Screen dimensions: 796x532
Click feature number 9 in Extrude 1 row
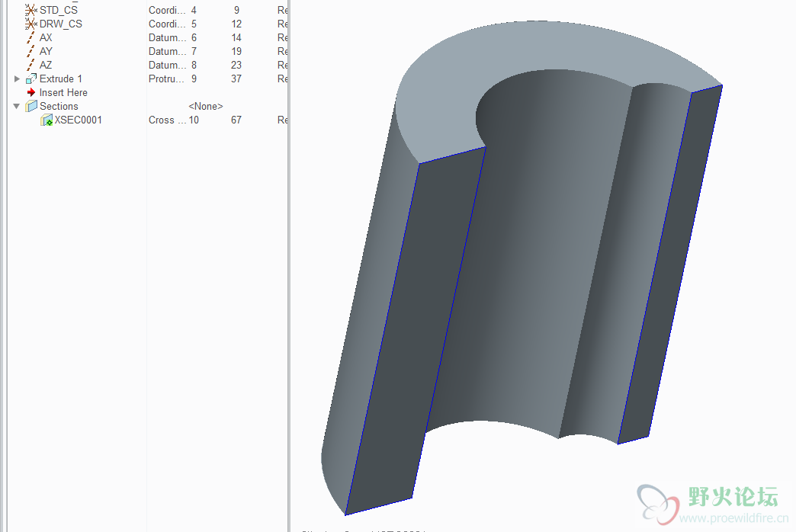194,79
